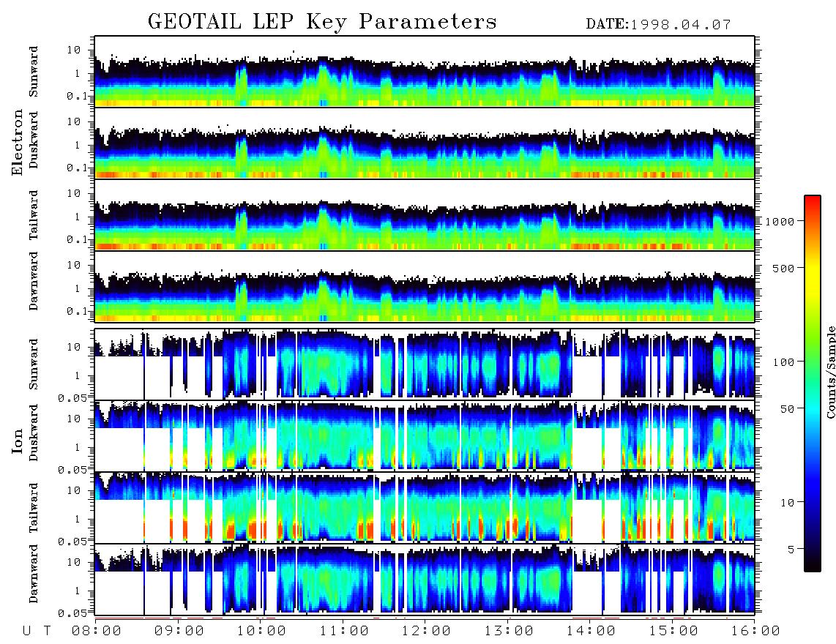The height and width of the screenshot is (644, 836).
Task: Select the Electron Dawnward panel label
Action: [x=34, y=282]
